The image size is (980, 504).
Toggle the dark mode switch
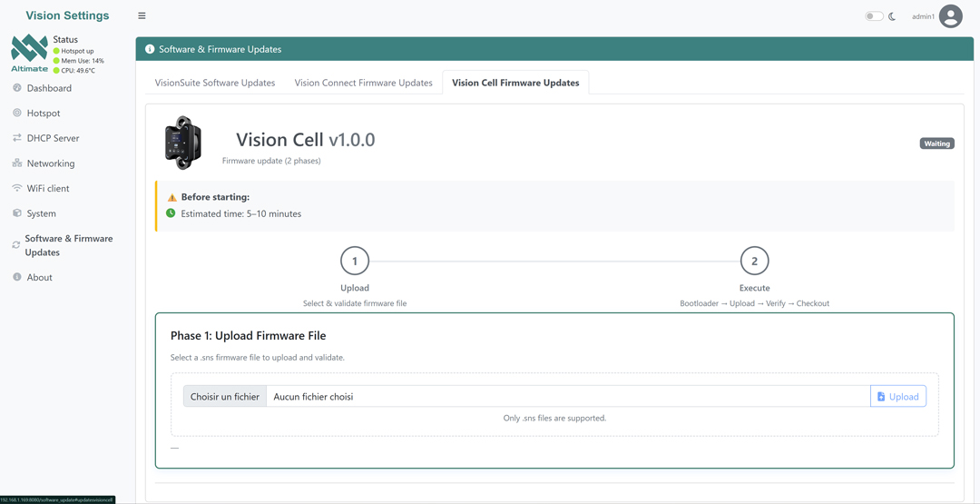(x=873, y=16)
